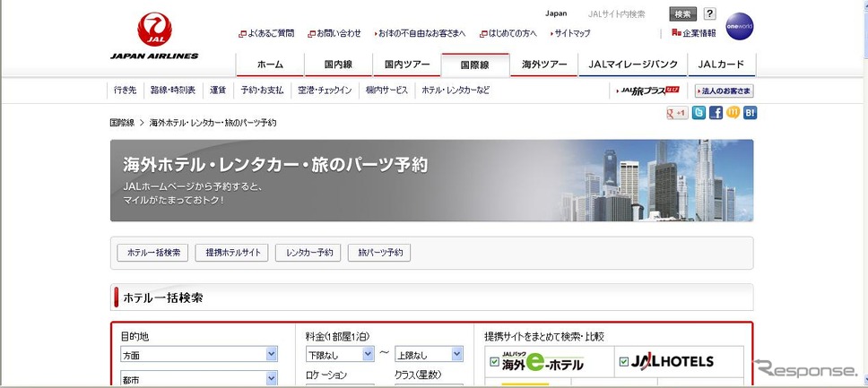
Task: Click the 国際線 breadcrumb link
Action: tap(122, 123)
